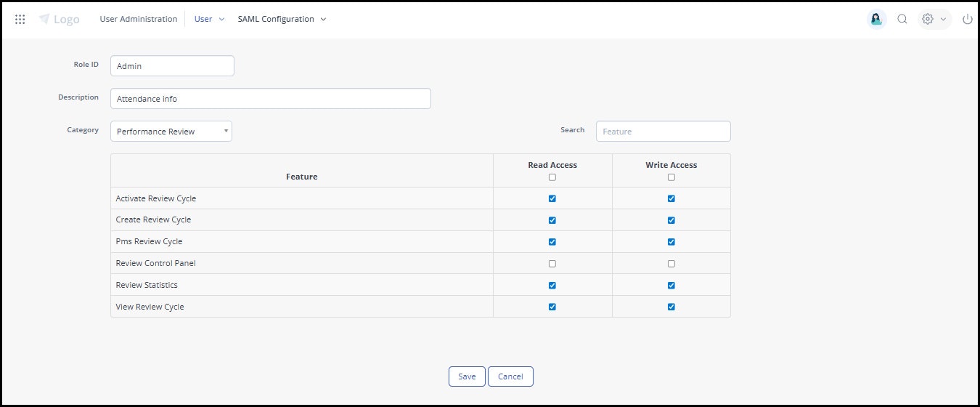
Task: Click the paper plane Logo icon
Action: coord(44,20)
